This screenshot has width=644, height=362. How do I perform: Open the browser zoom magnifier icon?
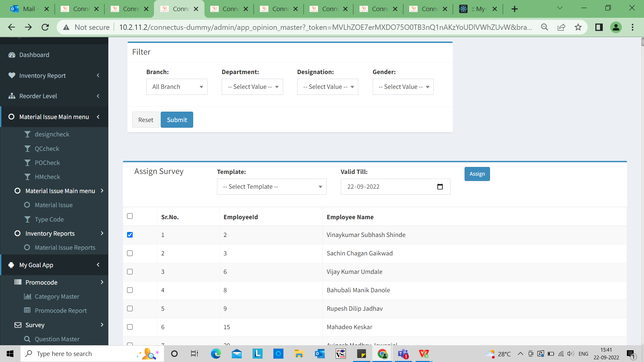coord(544,27)
